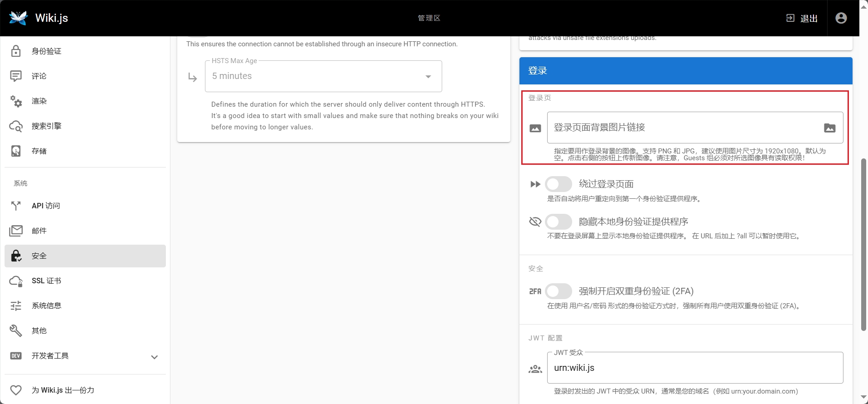Screen dimensions: 868x404
Task: Select 系统信息 in the sidebar
Action: click(x=46, y=305)
